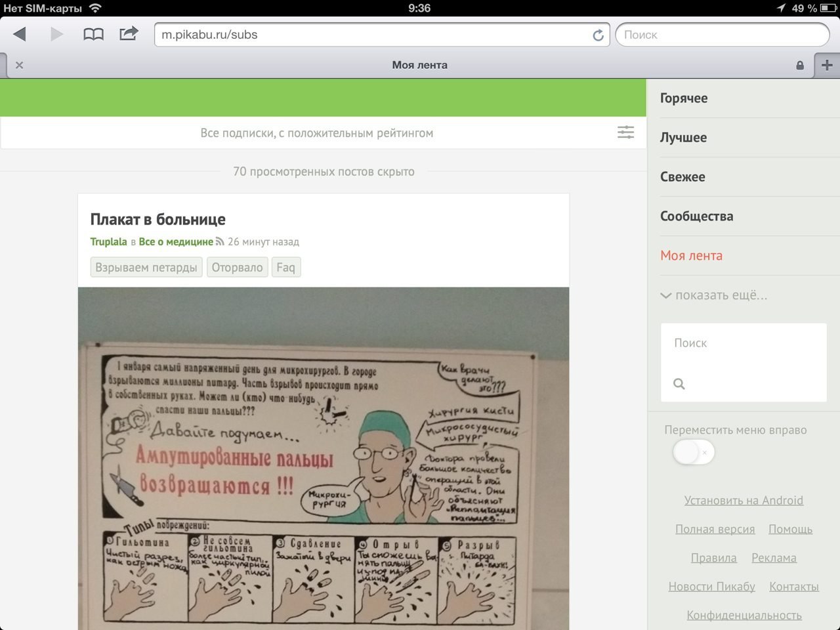Image resolution: width=840 pixels, height=630 pixels.
Task: Tap the Safari forward arrow
Action: coord(57,34)
